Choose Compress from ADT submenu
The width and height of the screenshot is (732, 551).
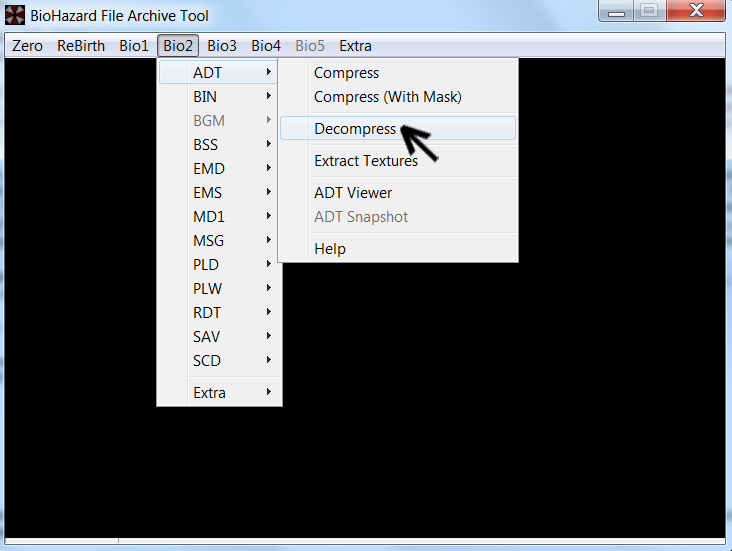click(398, 72)
